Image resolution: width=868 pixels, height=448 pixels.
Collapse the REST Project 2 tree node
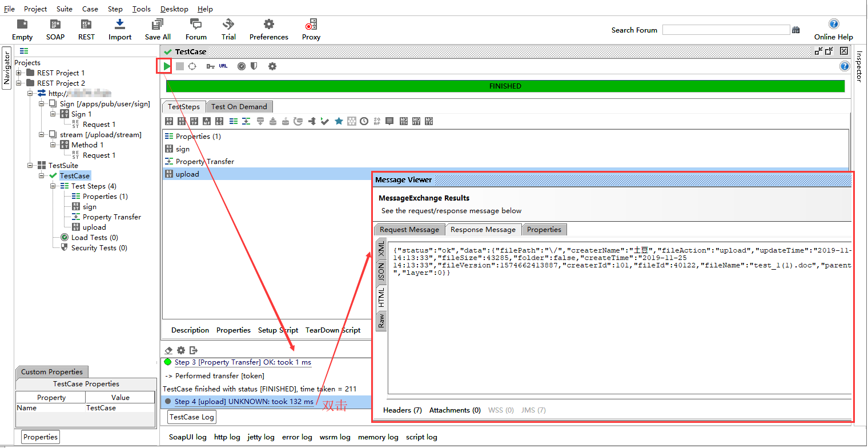pos(19,83)
